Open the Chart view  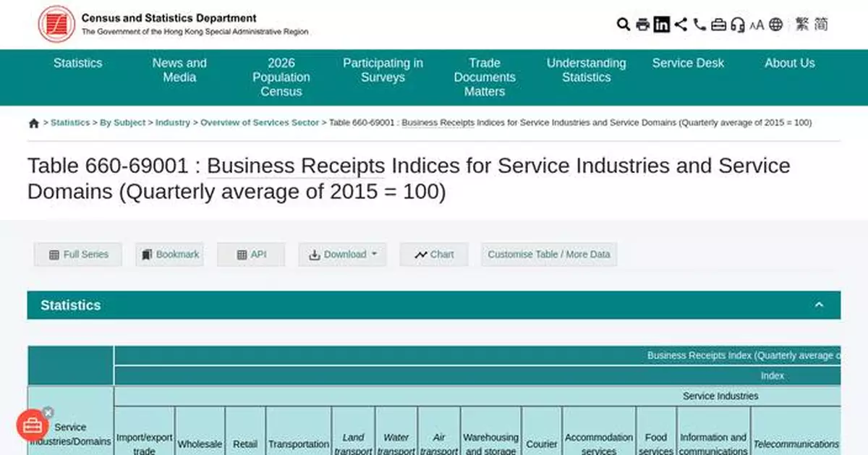pyautogui.click(x=433, y=254)
